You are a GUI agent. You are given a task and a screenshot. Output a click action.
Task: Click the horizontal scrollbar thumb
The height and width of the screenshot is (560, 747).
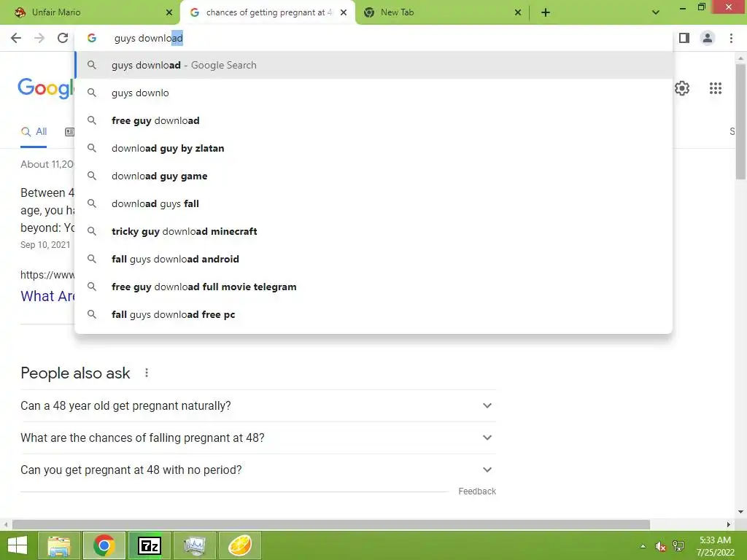pyautogui.click(x=331, y=524)
